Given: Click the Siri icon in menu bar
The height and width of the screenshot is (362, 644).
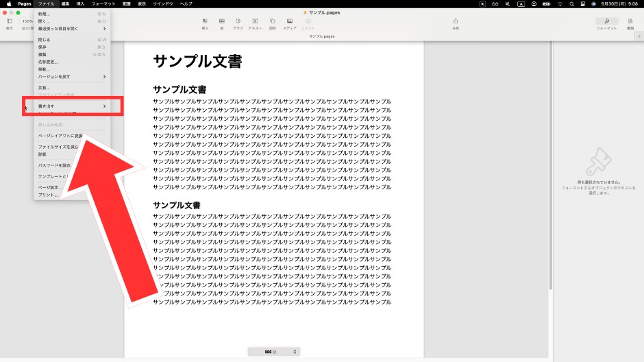Looking at the screenshot, I should pos(593,3).
